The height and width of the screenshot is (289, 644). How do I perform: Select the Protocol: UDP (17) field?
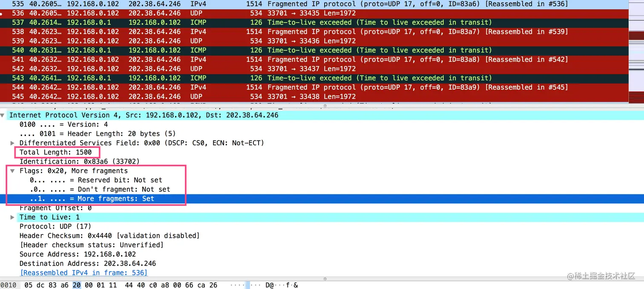coord(55,226)
